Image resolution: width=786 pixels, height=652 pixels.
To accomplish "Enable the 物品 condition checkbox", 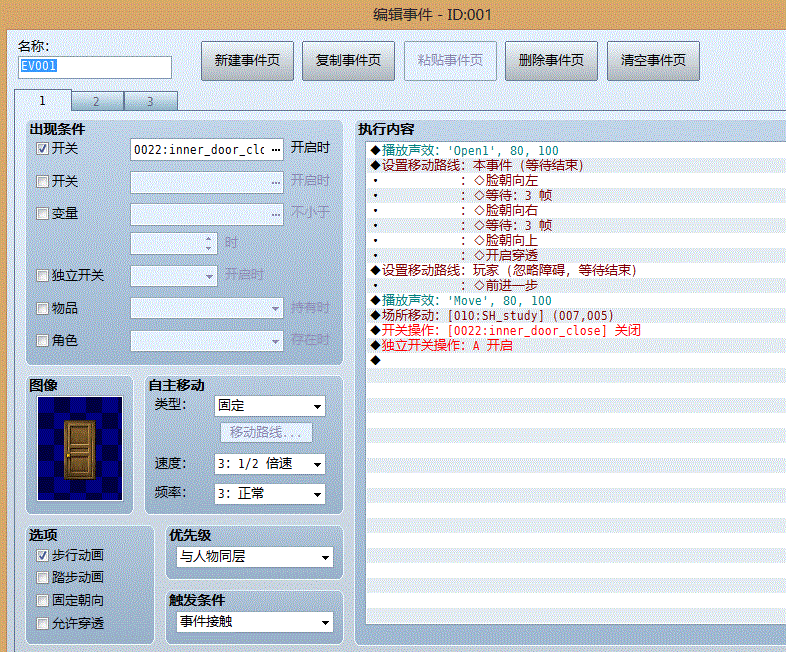I will (x=43, y=308).
